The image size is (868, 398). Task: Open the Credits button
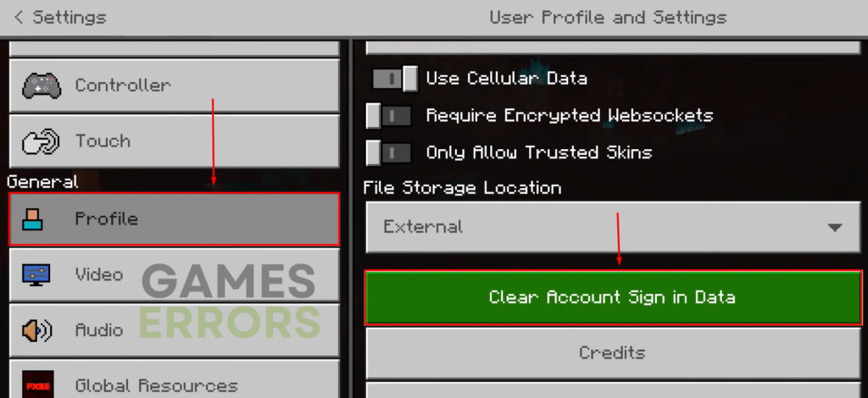pos(613,352)
